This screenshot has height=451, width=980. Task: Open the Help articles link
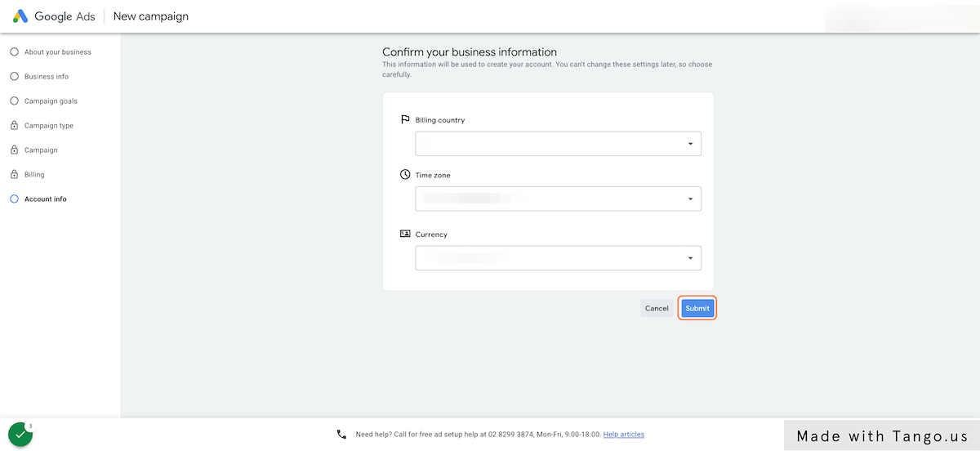coord(624,435)
